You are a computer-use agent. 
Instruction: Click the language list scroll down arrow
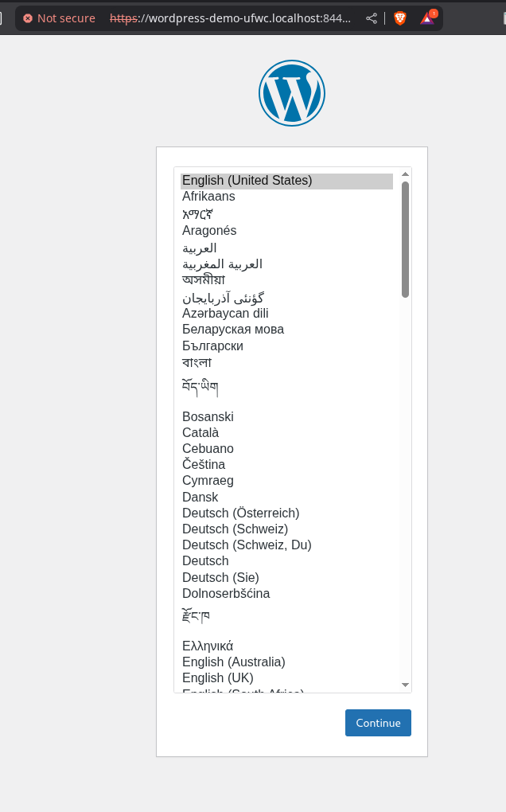pos(405,685)
